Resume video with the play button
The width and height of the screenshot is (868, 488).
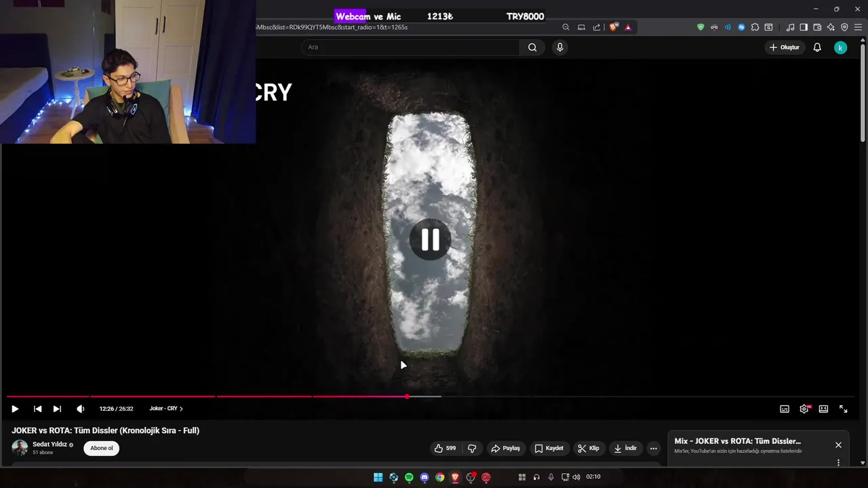pos(15,409)
